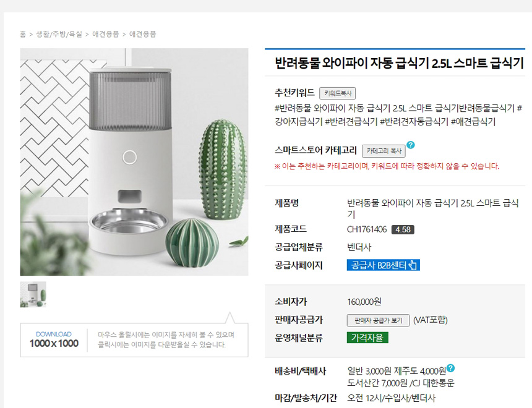This screenshot has height=408, width=532.
Task: Click the help icon next to shipping fee
Action: tap(450, 368)
